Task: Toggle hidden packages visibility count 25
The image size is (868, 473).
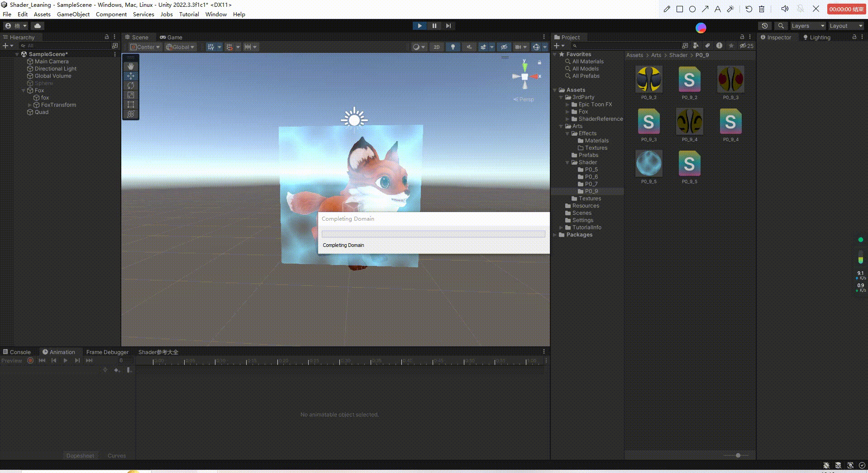Action: (x=747, y=46)
